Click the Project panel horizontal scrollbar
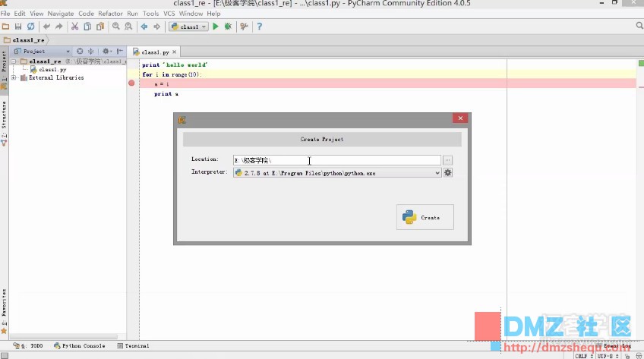Screen dimensions: 644x359 pos(64,336)
